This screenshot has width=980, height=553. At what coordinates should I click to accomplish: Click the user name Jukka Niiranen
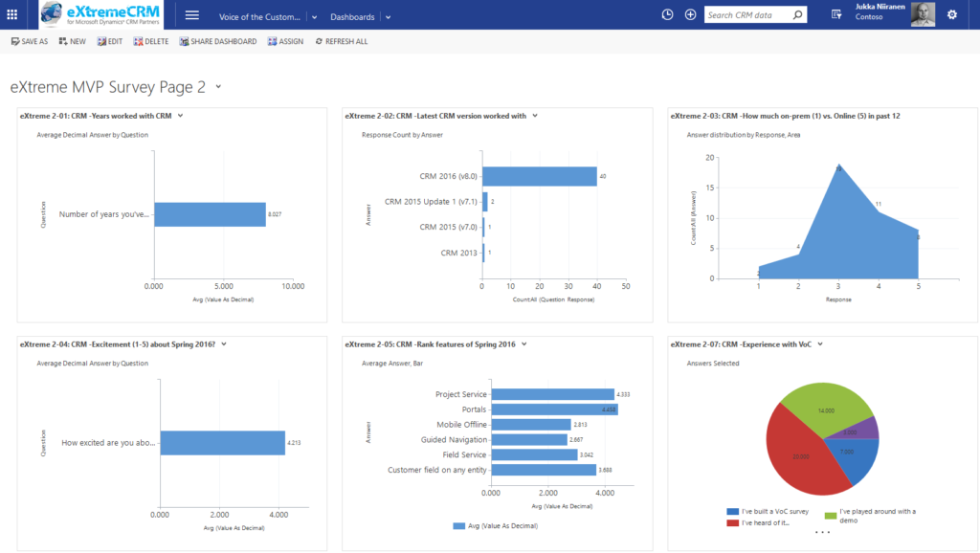880,7
